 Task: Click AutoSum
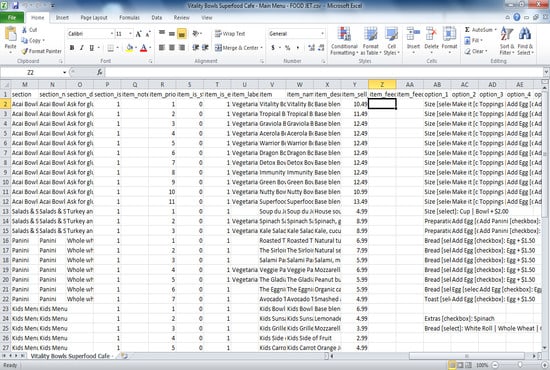[x=479, y=30]
